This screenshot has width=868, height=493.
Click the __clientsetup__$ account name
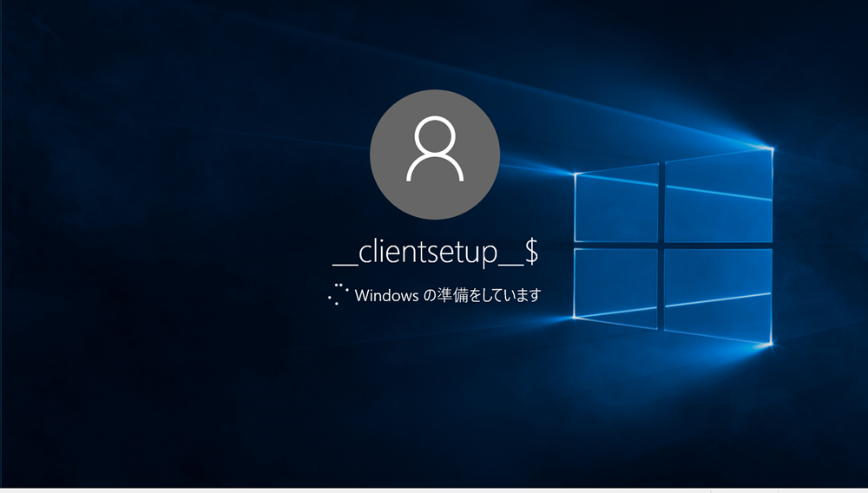click(435, 253)
